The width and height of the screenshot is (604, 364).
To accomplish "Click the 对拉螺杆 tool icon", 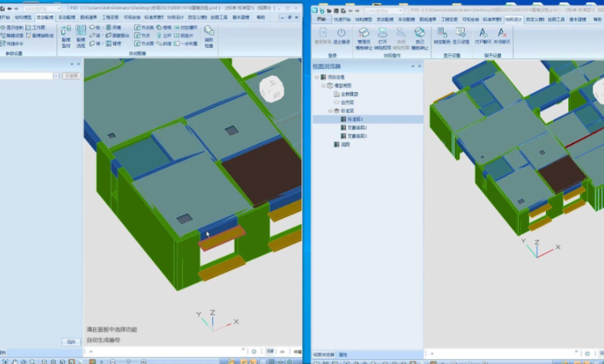I will [x=177, y=27].
